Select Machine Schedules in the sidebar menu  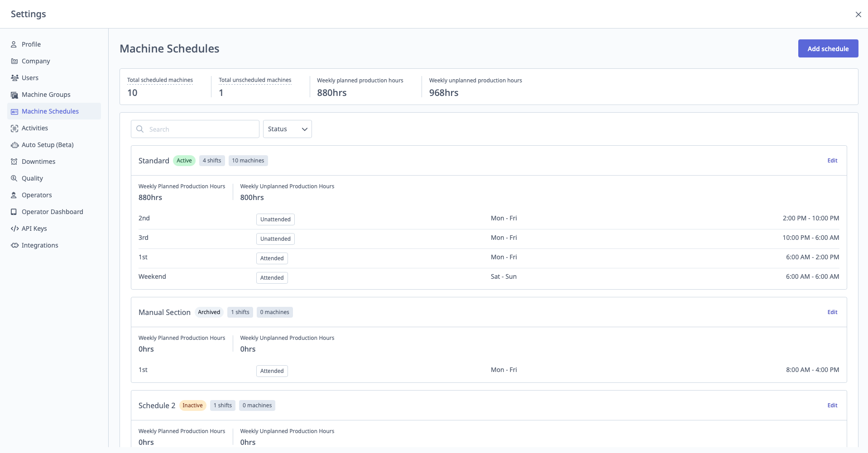(50, 111)
